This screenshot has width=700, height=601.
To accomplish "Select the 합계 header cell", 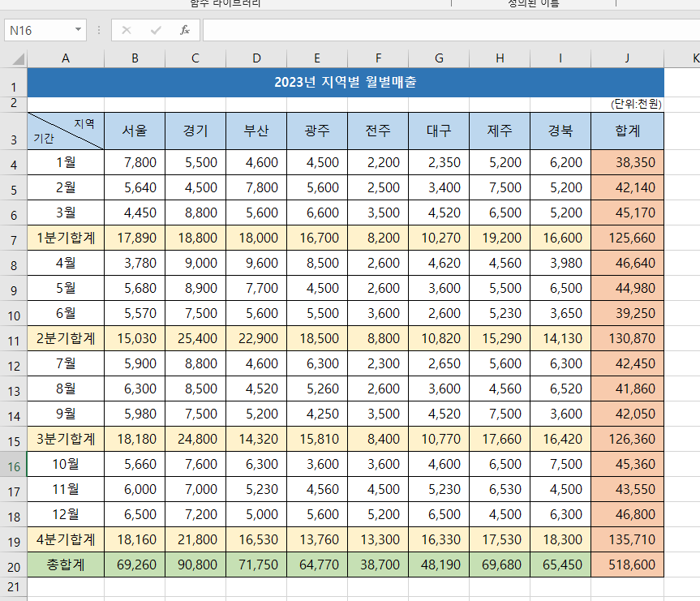I will [x=627, y=131].
